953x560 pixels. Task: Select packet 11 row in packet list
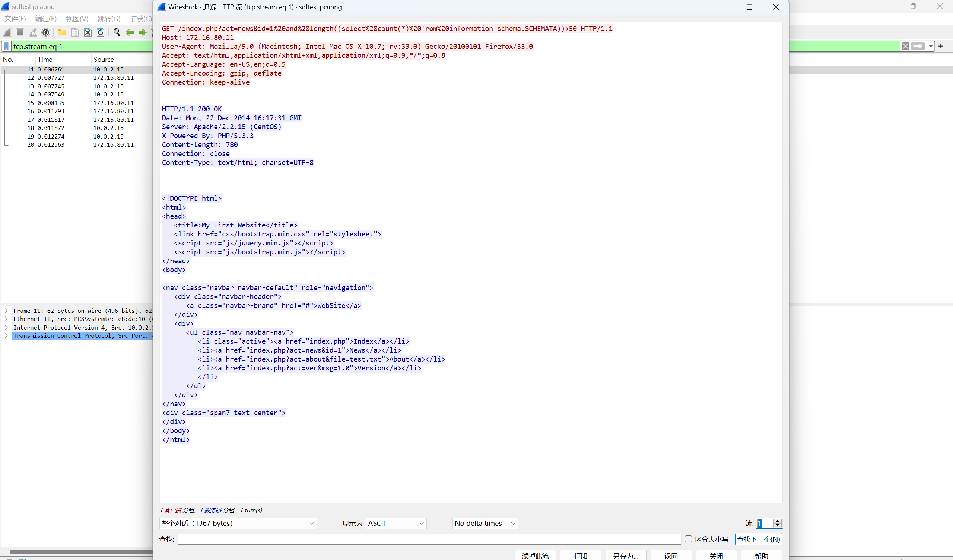click(77, 70)
